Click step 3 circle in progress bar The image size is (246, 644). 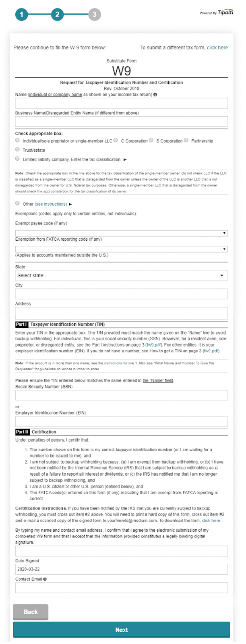(x=94, y=15)
